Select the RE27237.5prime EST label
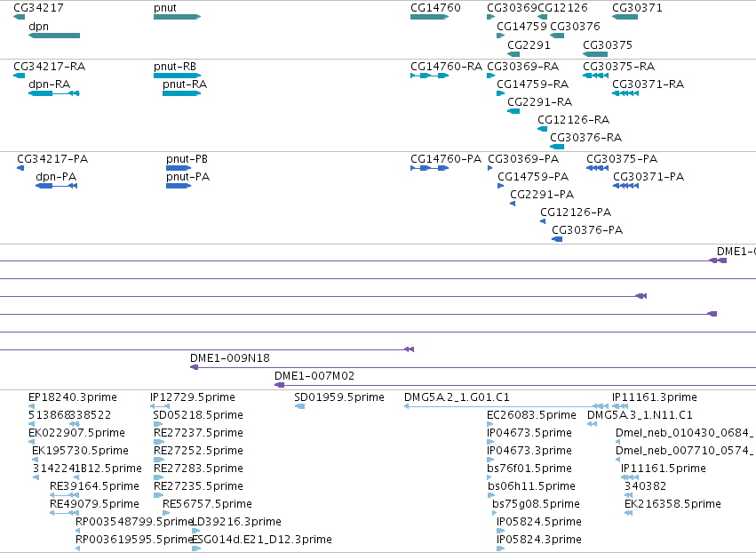756x553 pixels. 199,433
